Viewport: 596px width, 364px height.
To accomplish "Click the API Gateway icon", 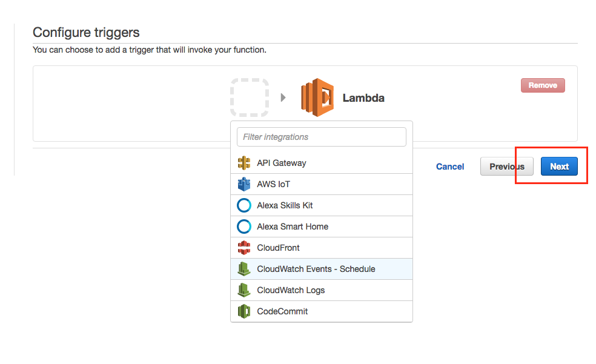I will 244,163.
